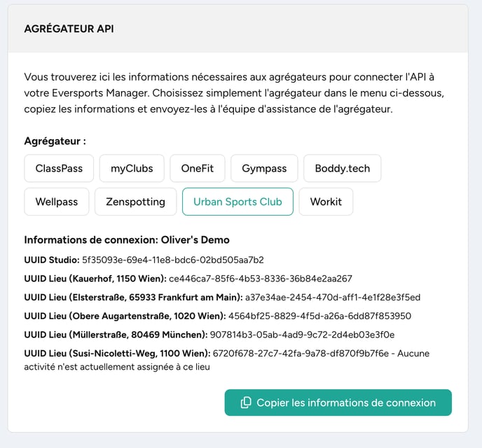Image resolution: width=482 pixels, height=448 pixels.
Task: Click the copy icon in the green button
Action: [x=246, y=402]
